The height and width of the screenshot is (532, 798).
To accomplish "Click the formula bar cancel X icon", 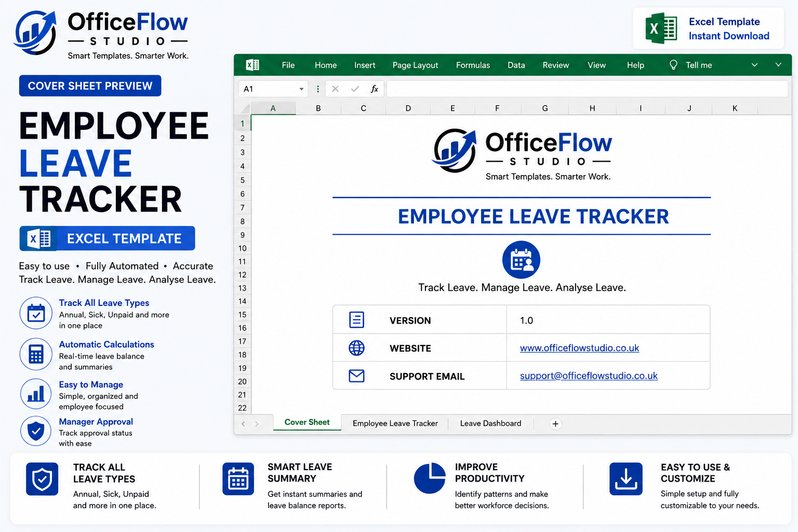I will tap(336, 89).
